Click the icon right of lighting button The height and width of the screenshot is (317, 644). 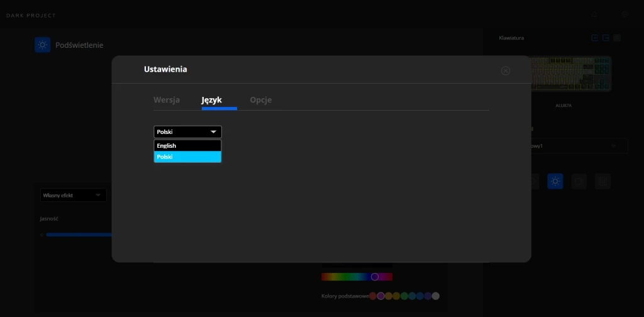point(579,182)
